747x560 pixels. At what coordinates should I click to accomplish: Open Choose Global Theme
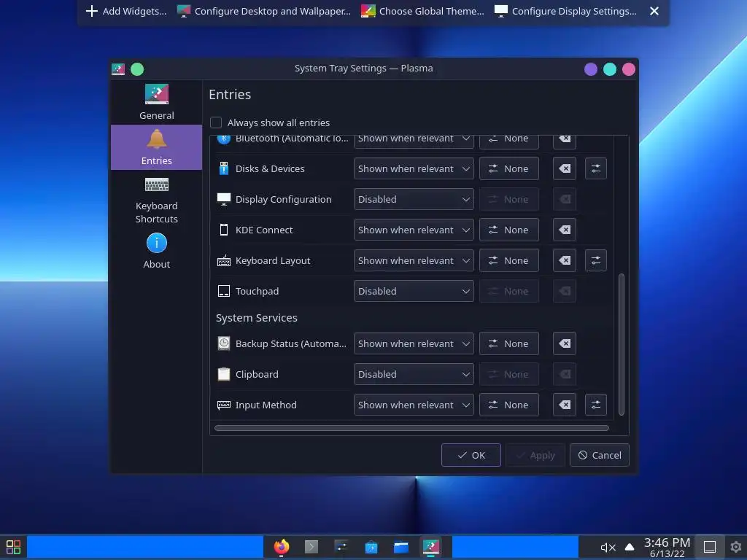pos(422,11)
